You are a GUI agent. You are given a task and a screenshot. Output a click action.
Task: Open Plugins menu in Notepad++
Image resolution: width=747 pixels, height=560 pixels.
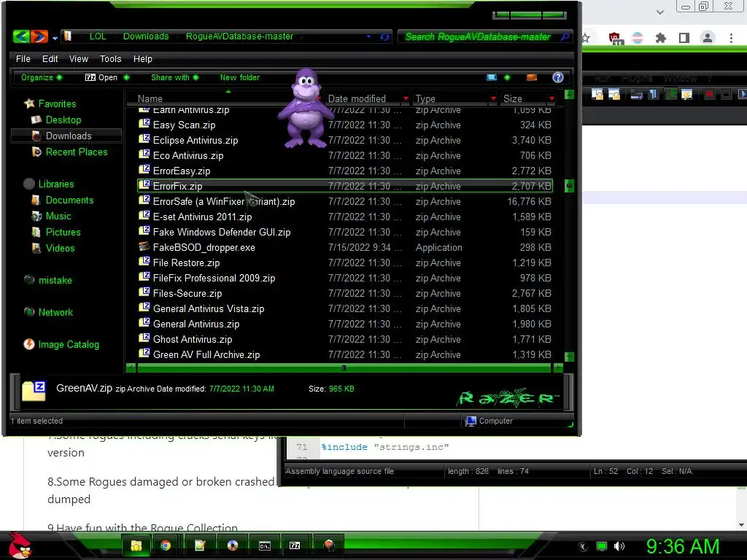pos(636,78)
